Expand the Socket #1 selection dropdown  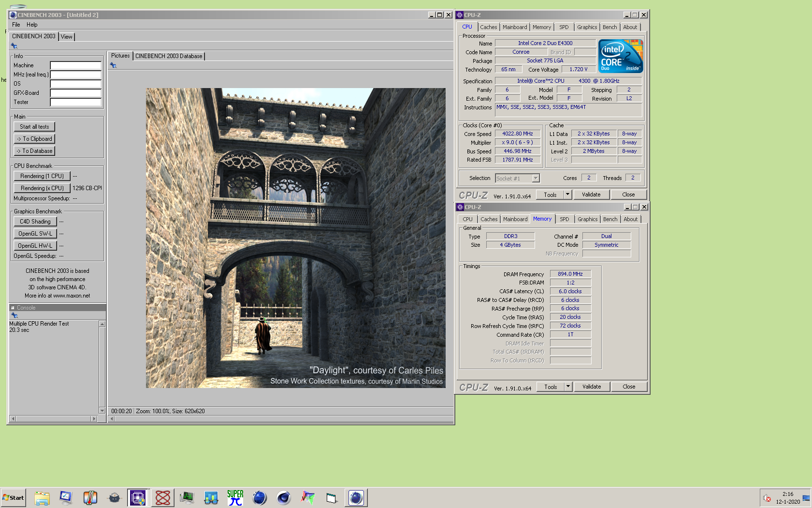pos(536,179)
